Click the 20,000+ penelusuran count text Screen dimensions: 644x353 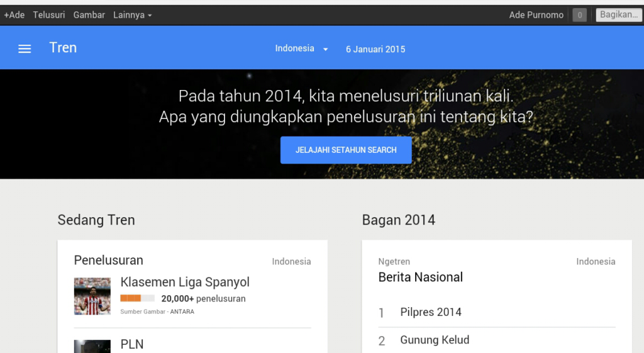coord(203,299)
